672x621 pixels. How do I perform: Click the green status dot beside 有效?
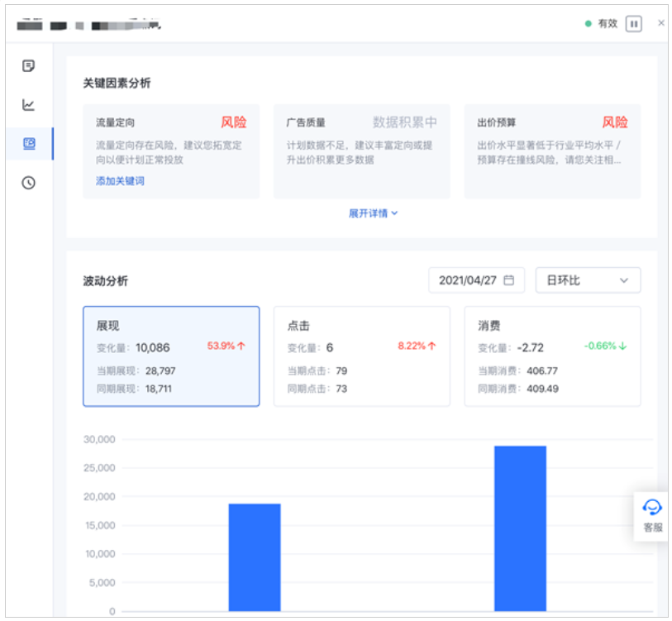point(588,23)
